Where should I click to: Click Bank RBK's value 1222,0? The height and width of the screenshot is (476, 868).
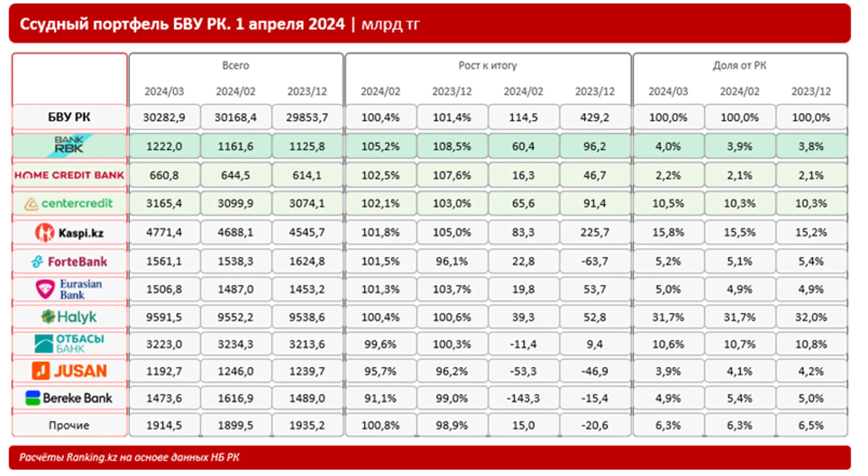point(164,146)
